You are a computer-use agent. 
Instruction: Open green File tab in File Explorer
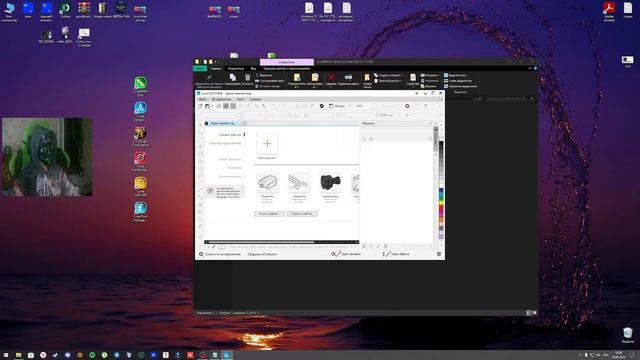(200, 69)
